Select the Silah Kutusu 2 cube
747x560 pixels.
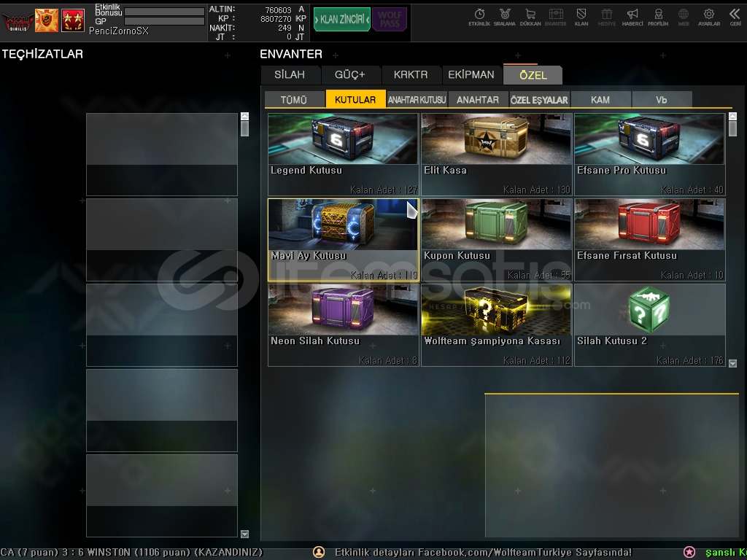click(649, 324)
